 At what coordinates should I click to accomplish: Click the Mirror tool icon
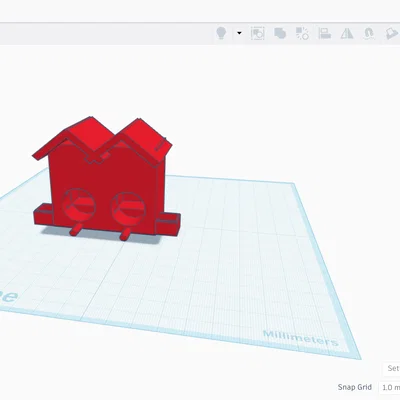click(347, 34)
